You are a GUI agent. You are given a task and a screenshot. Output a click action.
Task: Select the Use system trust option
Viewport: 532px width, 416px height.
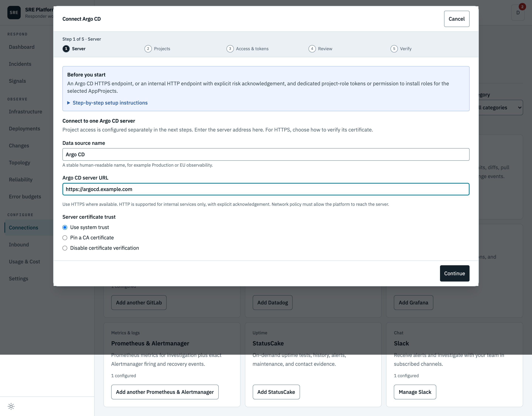point(65,227)
